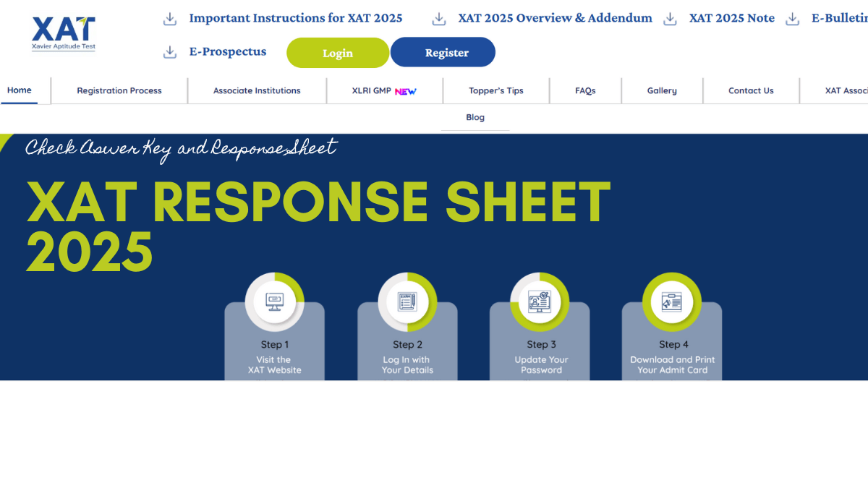The image size is (868, 488).
Task: Click the Step 1 label
Action: coord(275,345)
